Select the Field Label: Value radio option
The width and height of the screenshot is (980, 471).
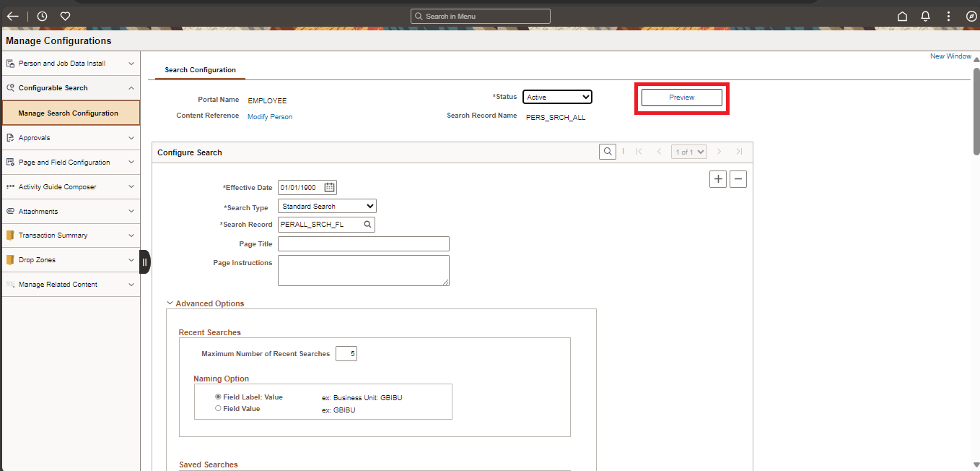pyautogui.click(x=218, y=396)
